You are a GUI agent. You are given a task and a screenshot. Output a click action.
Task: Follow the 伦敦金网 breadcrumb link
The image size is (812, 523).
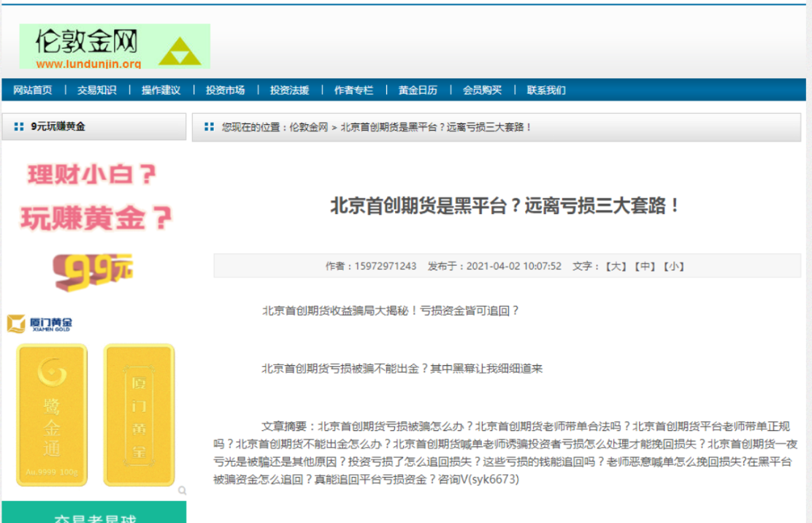coord(309,127)
